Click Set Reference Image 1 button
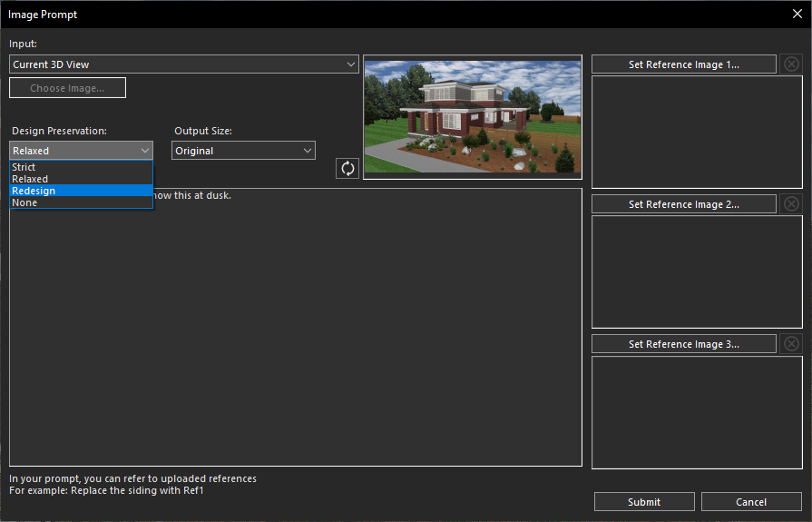The image size is (812, 522). [683, 64]
